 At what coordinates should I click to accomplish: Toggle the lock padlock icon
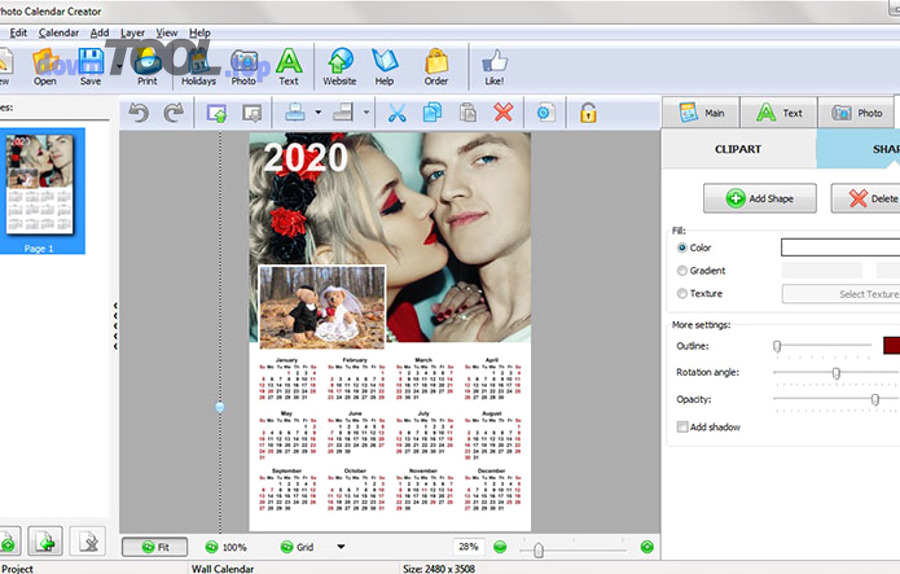[588, 113]
